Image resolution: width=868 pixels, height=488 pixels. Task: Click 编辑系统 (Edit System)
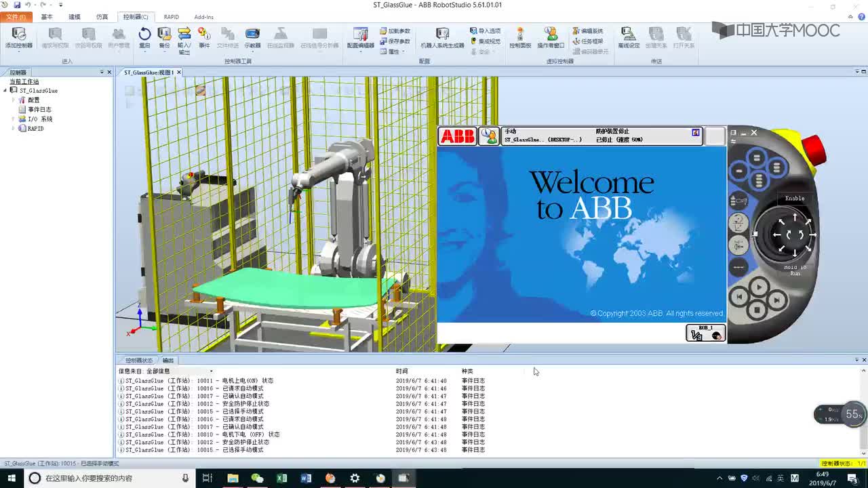(x=587, y=31)
